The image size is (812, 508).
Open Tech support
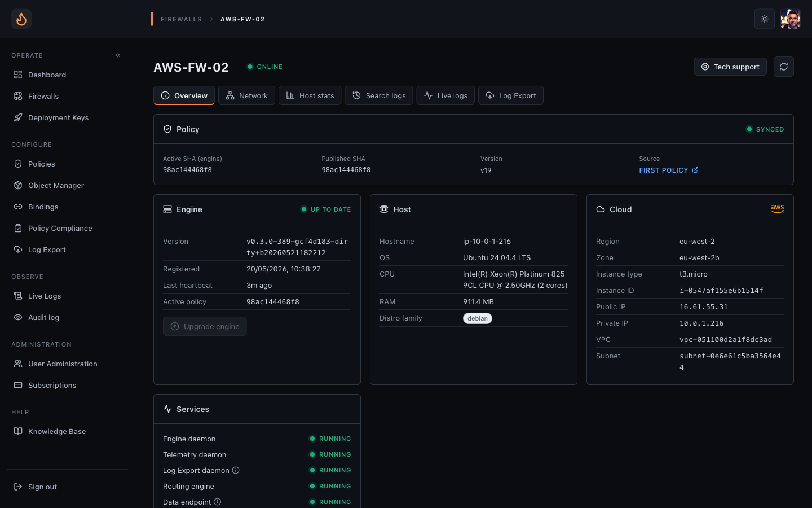730,67
